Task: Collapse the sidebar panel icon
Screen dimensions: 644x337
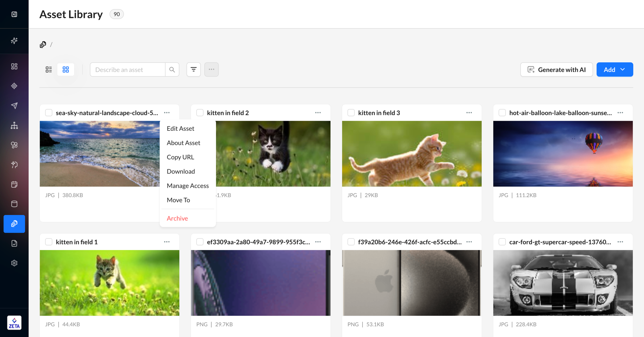Action: click(14, 14)
